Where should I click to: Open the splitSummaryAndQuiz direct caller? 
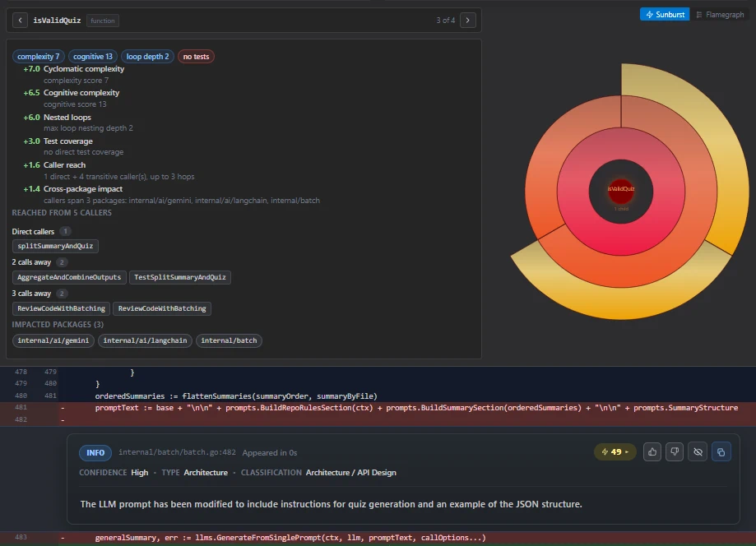(x=55, y=246)
